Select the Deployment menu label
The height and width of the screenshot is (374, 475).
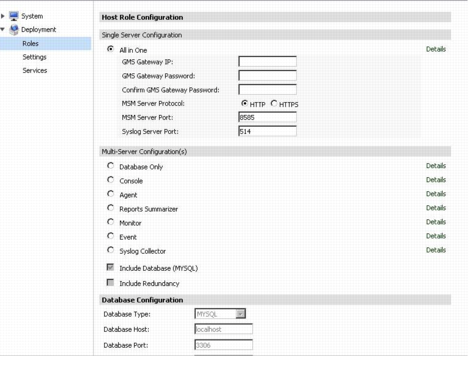coord(39,30)
